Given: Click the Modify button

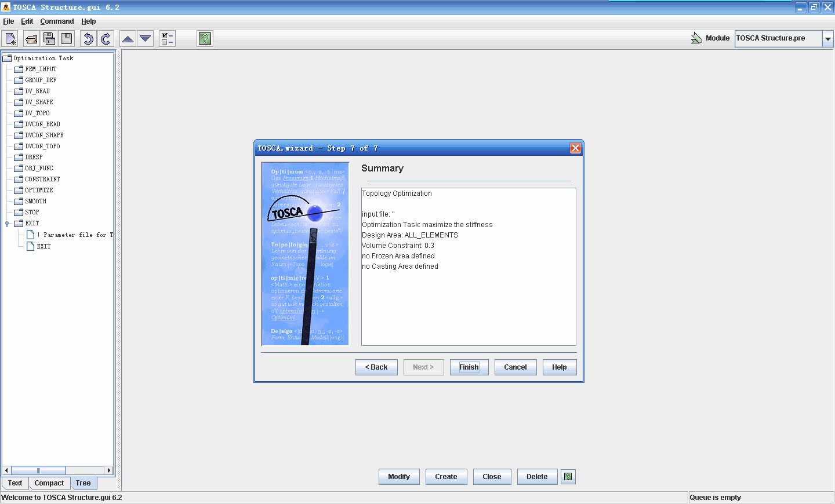Looking at the screenshot, I should 399,477.
